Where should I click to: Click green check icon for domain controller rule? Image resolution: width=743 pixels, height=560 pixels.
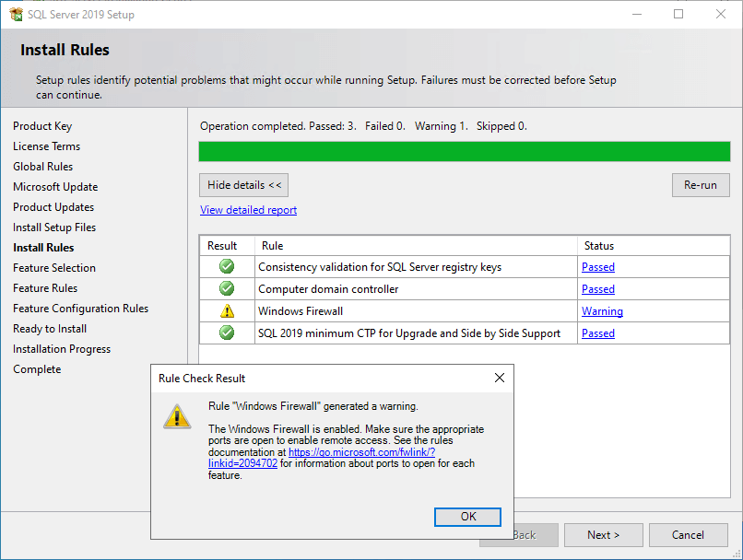(x=227, y=288)
